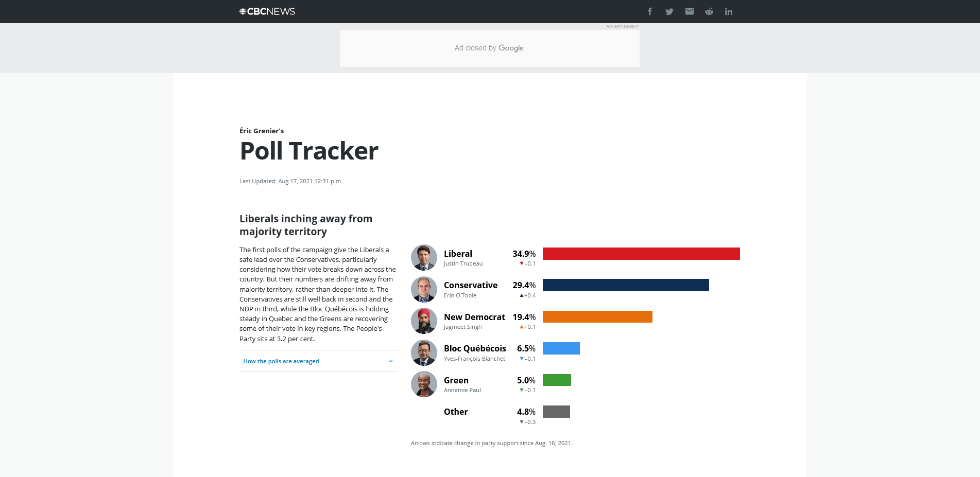
Task: Select the 'Conservative' party name
Action: 471,285
